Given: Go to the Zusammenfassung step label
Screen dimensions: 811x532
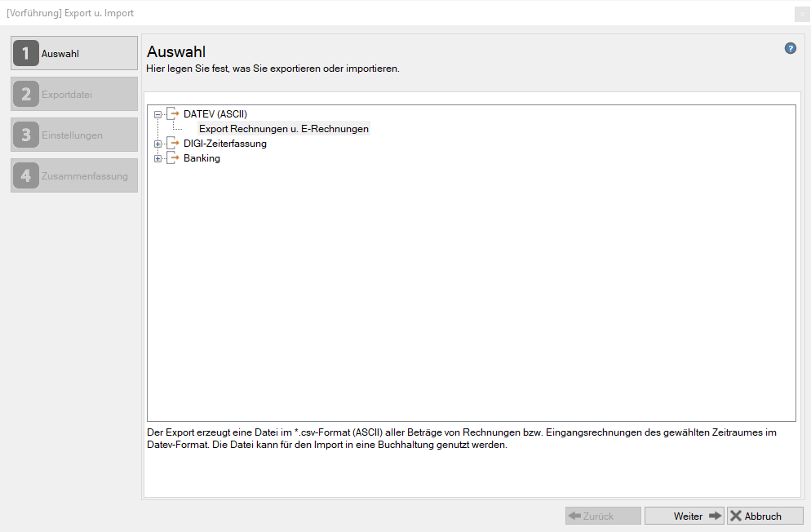Looking at the screenshot, I should point(85,175).
